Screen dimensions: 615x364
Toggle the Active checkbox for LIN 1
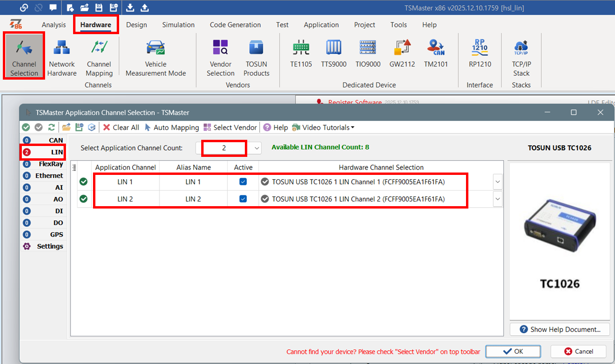click(x=243, y=182)
